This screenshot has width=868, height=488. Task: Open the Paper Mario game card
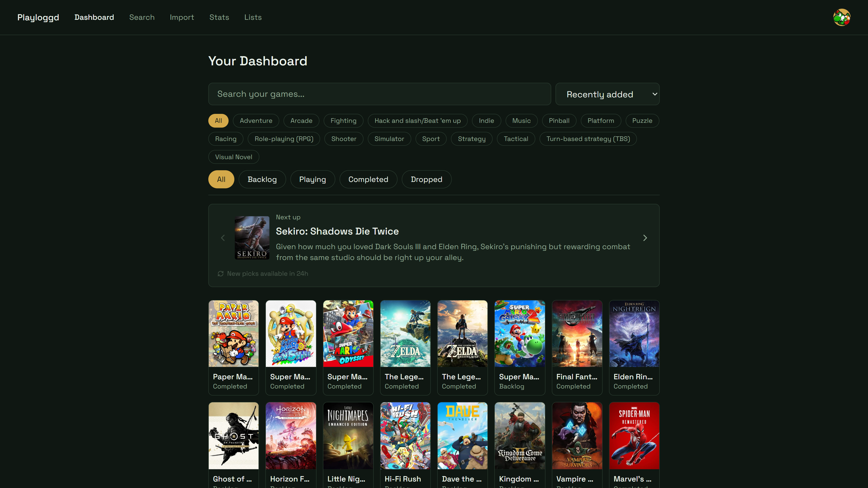tap(234, 348)
